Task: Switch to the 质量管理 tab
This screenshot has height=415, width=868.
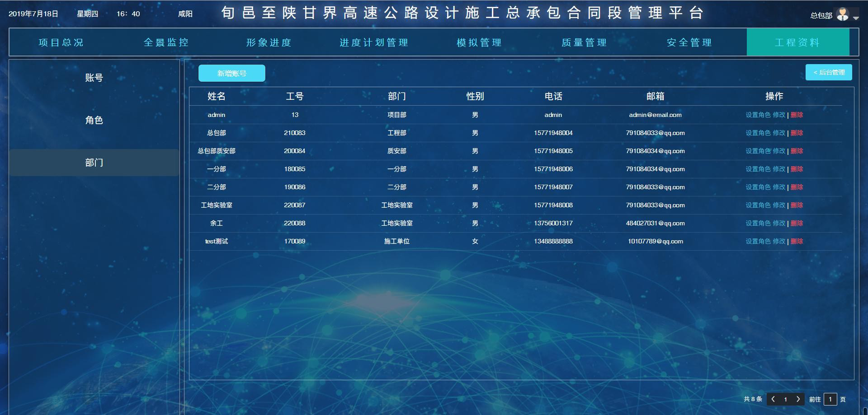Action: pyautogui.click(x=584, y=42)
